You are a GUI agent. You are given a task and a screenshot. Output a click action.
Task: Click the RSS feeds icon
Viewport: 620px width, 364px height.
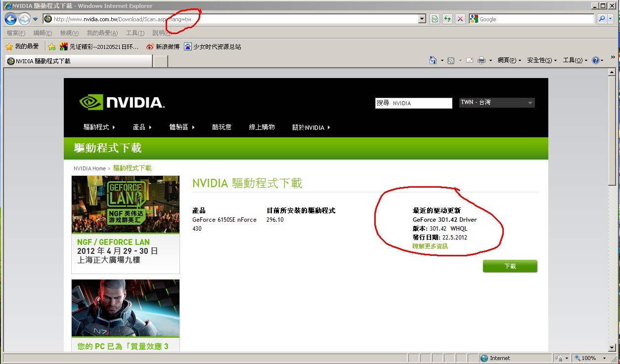tap(450, 60)
